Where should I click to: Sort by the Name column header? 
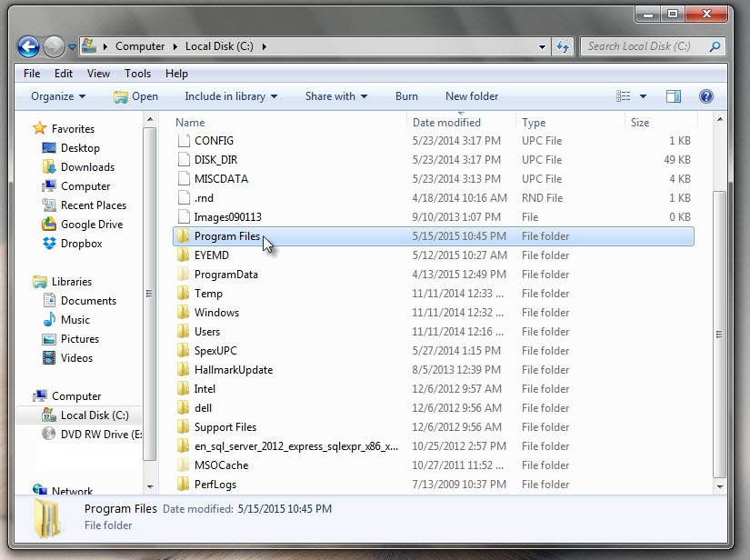[190, 123]
